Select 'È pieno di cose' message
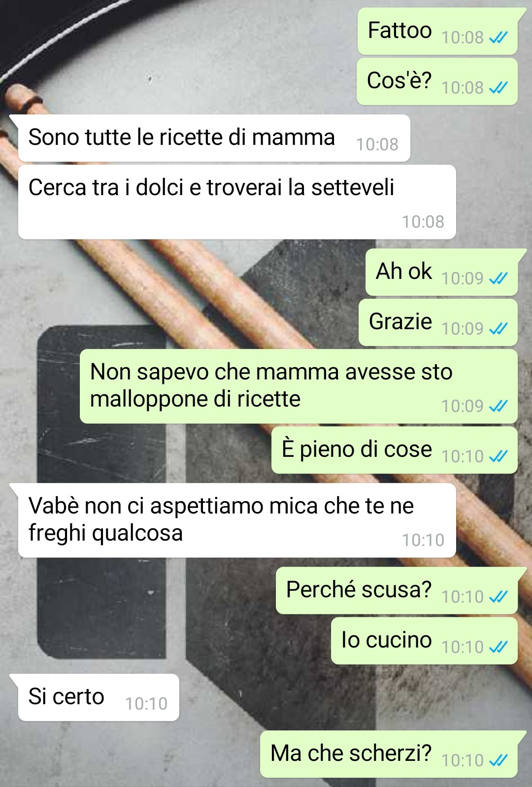532x787 pixels. tap(395, 450)
